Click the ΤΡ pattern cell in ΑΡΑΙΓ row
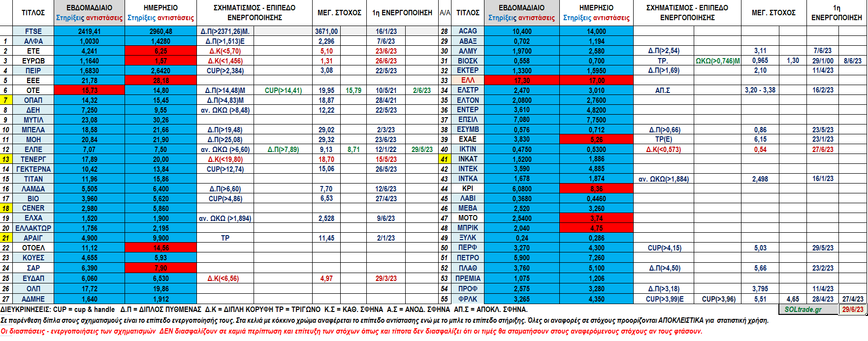This screenshot has width=868, height=341. (225, 238)
